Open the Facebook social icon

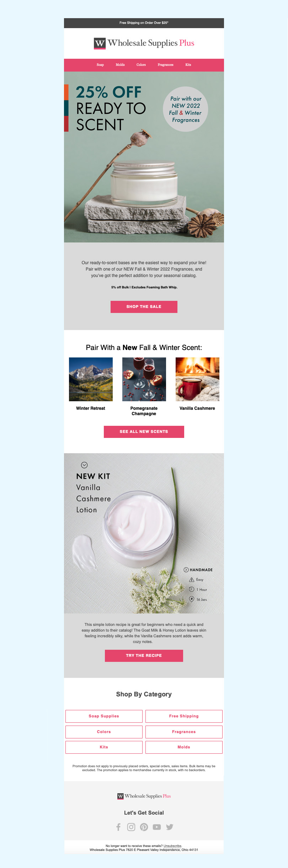point(118,827)
